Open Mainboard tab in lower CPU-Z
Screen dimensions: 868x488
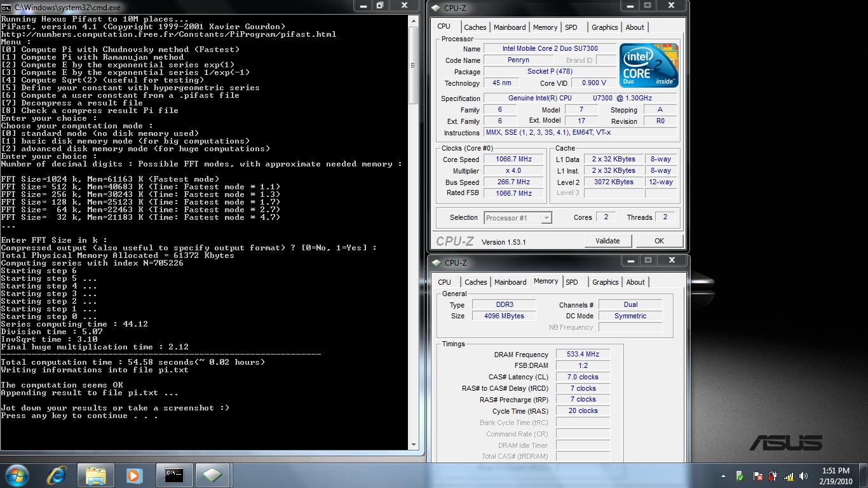(510, 282)
